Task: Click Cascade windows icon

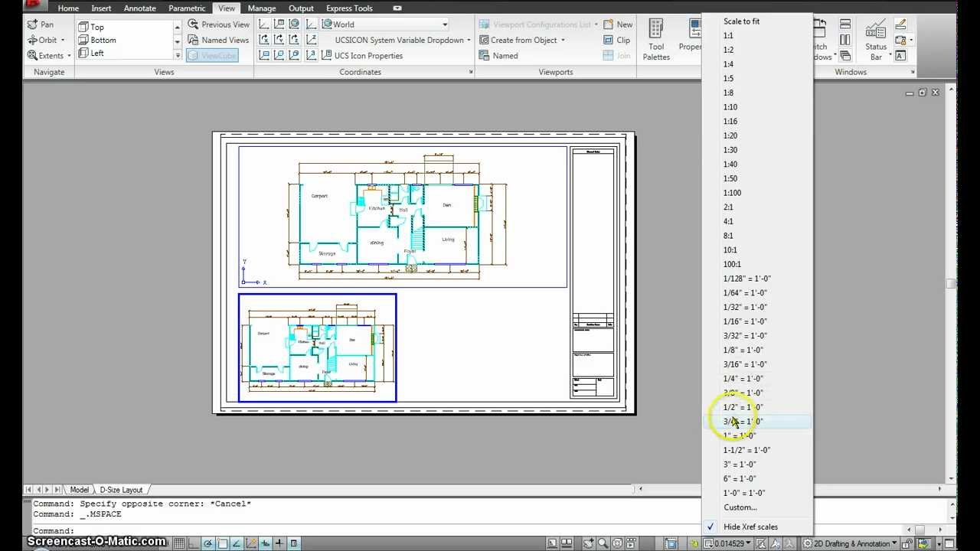Action: click(x=845, y=56)
